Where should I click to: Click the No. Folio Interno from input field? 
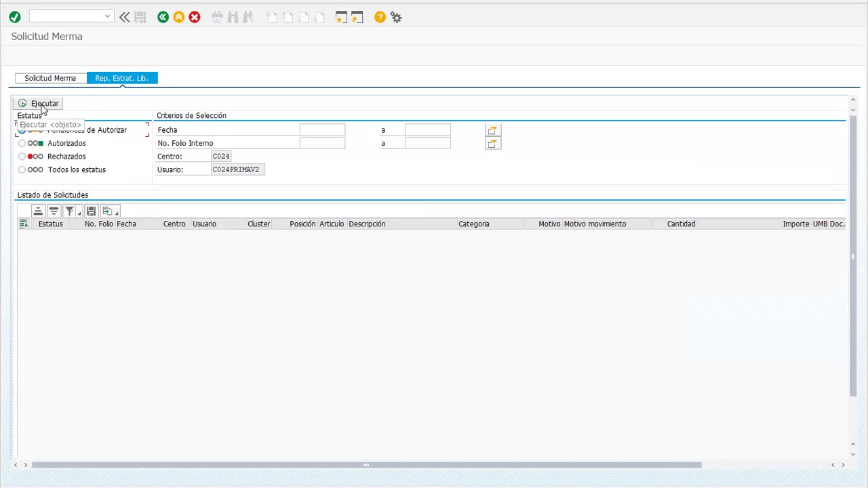(x=322, y=143)
